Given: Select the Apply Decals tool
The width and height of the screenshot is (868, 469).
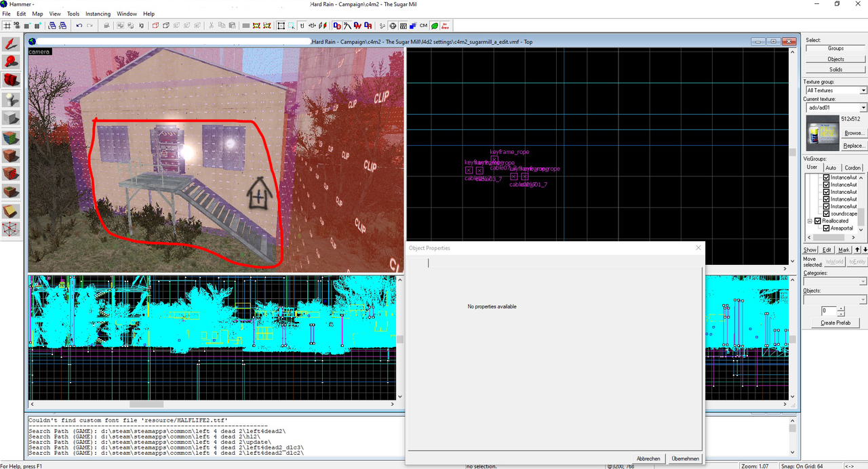Looking at the screenshot, I should pyautogui.click(x=11, y=174).
